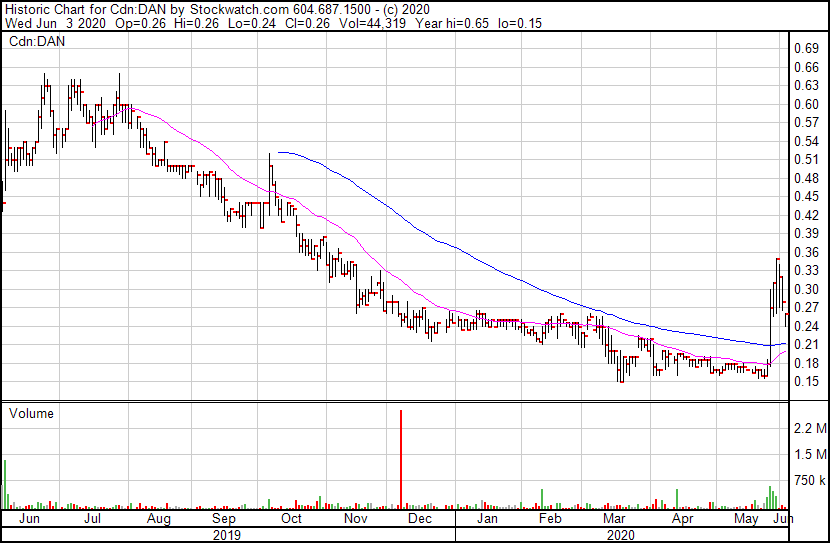830x543 pixels.
Task: Click the Volume panel label
Action: click(31, 413)
